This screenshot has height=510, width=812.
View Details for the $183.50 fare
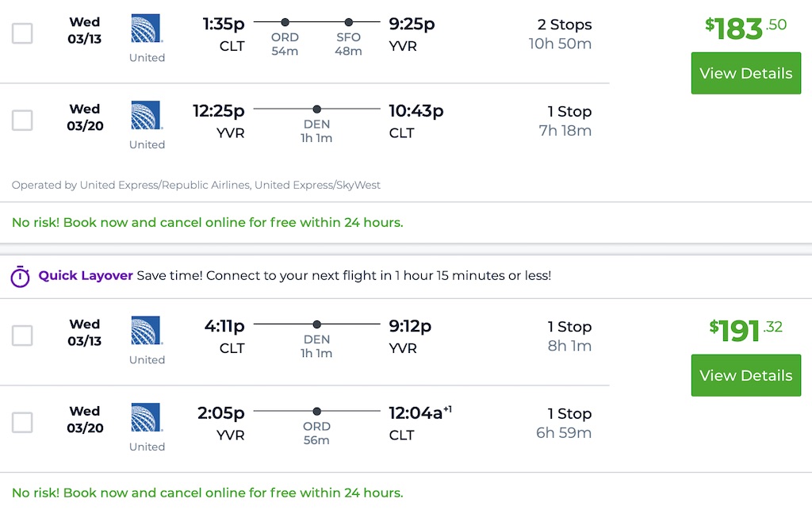point(745,73)
